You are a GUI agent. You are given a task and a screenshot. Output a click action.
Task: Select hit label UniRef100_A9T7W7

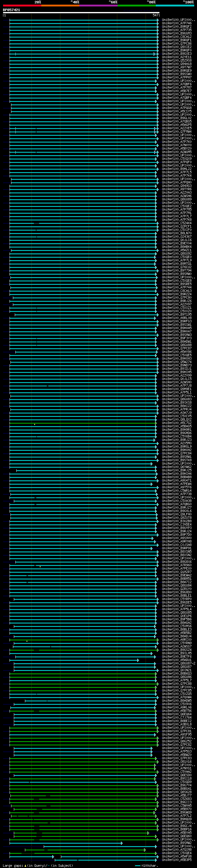pos(177,67)
